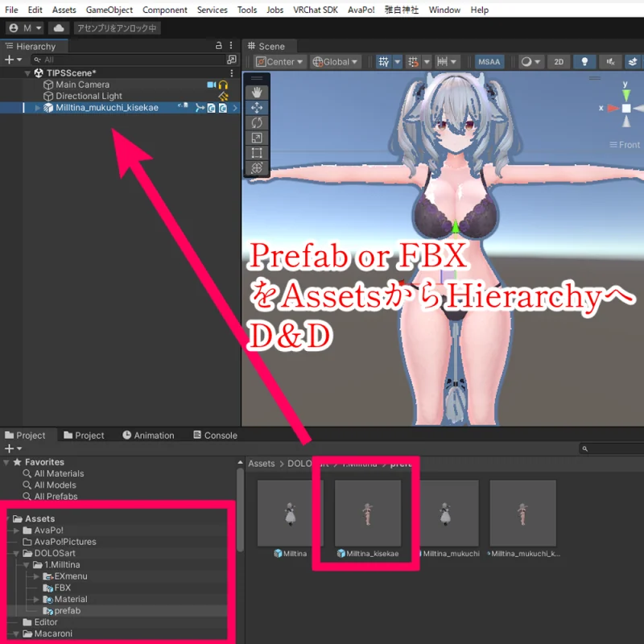Image resolution: width=644 pixels, height=644 pixels.
Task: Select the Rotate tool
Action: 257,123
